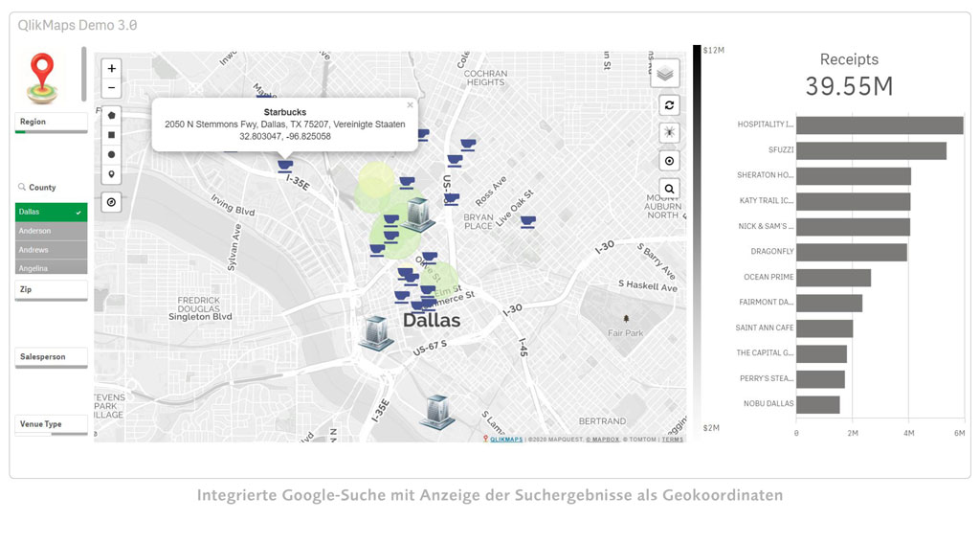Click the $2M legend label
980x543 pixels.
click(x=711, y=428)
